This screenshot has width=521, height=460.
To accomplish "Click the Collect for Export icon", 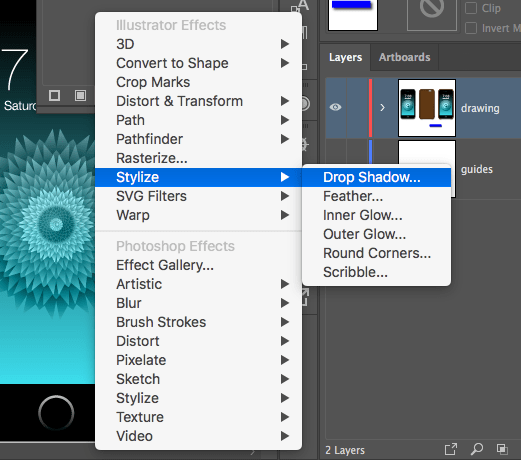I will coord(451,449).
